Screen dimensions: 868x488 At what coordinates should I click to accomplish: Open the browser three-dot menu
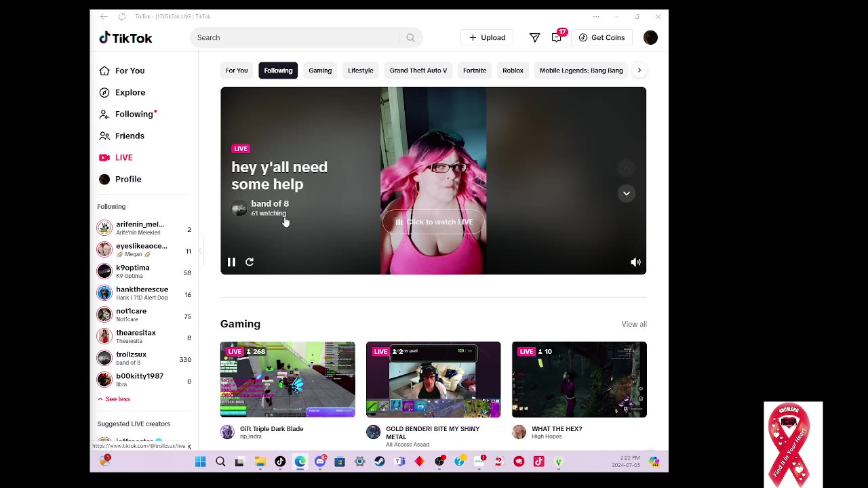596,16
